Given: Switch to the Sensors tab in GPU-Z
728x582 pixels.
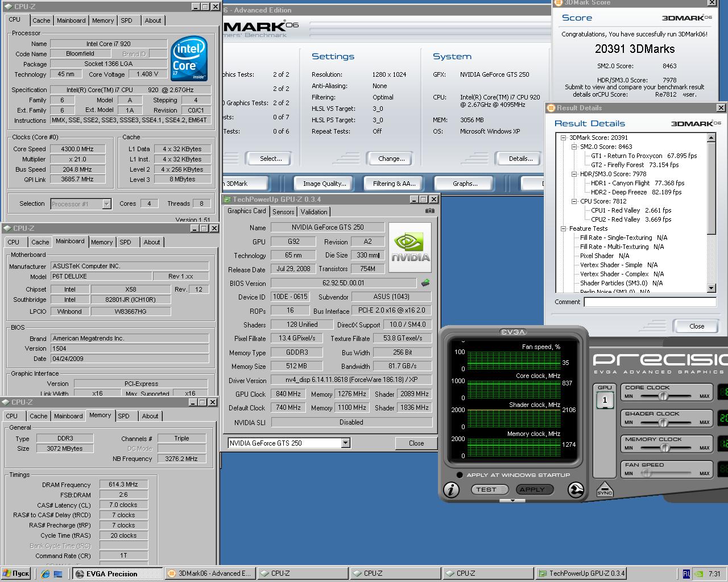Looking at the screenshot, I should tap(283, 211).
